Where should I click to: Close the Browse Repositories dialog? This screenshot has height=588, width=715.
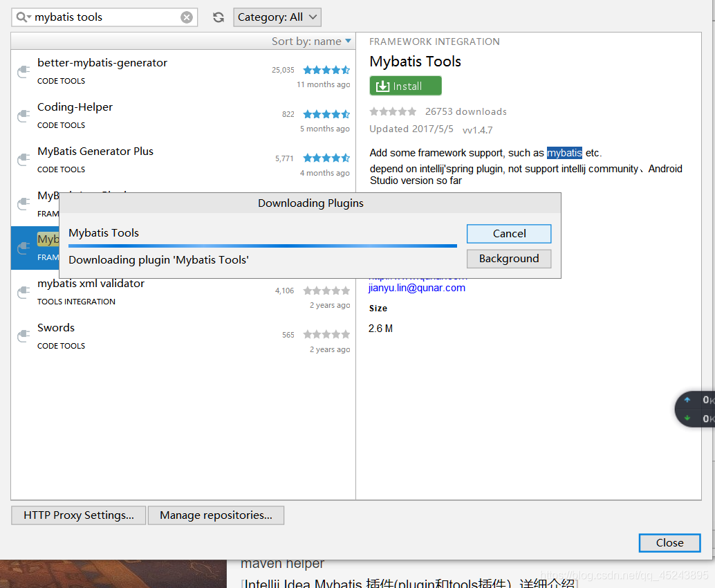[x=669, y=543]
